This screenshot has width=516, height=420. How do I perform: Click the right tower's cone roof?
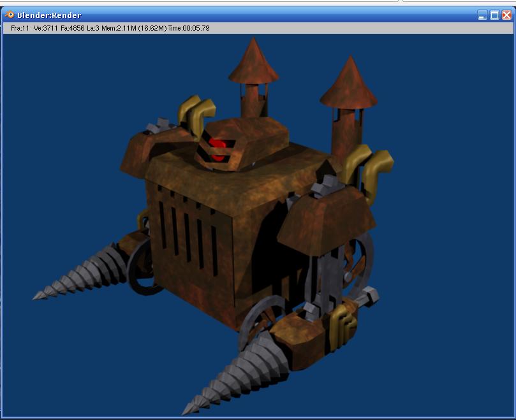tap(349, 84)
